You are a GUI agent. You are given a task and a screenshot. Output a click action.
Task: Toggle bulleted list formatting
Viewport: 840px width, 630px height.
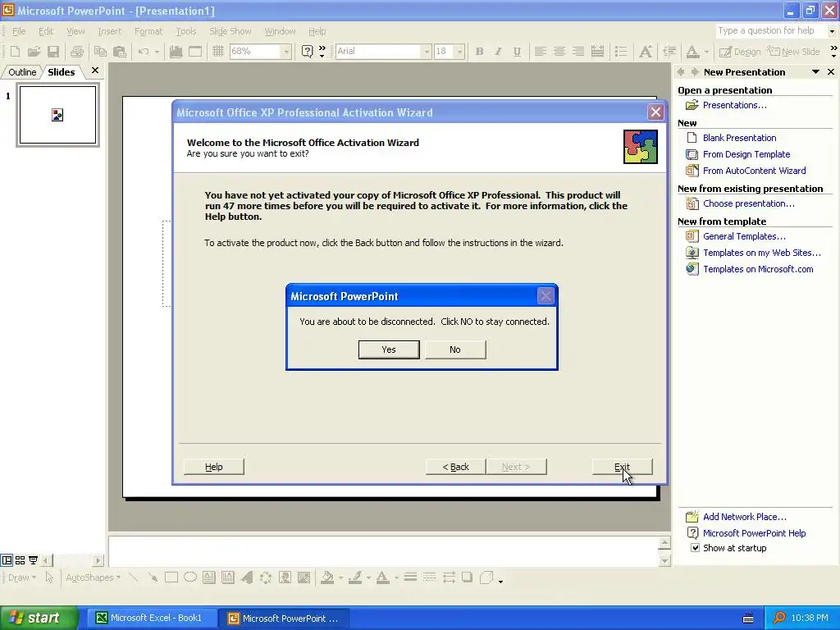coord(621,52)
